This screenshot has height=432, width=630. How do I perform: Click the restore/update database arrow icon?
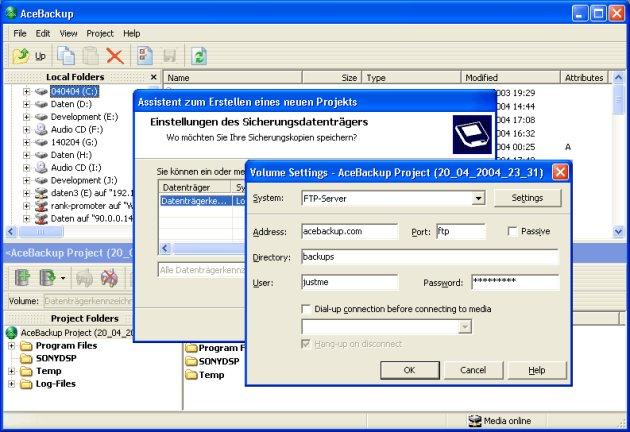(x=47, y=278)
